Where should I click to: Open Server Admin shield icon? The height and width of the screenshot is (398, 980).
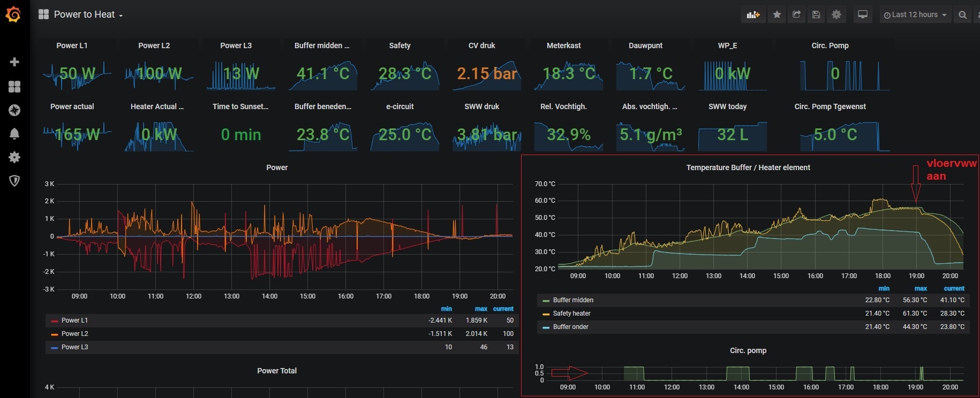pyautogui.click(x=14, y=181)
